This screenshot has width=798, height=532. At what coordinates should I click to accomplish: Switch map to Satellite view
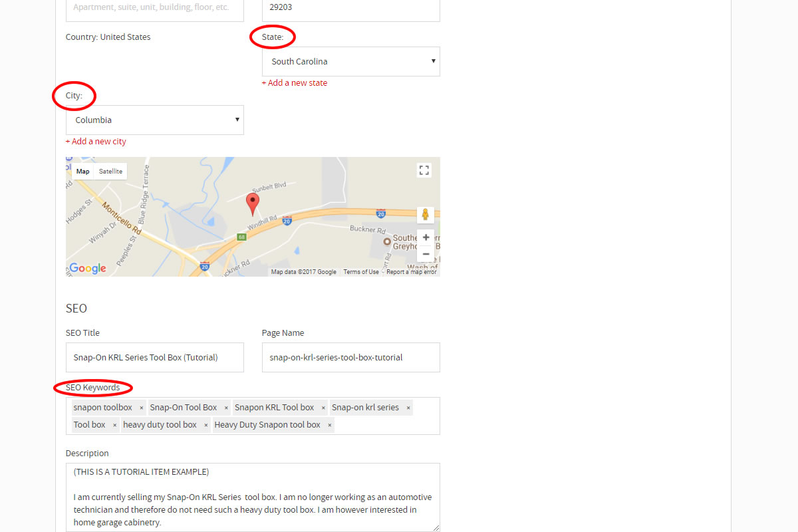tap(110, 171)
